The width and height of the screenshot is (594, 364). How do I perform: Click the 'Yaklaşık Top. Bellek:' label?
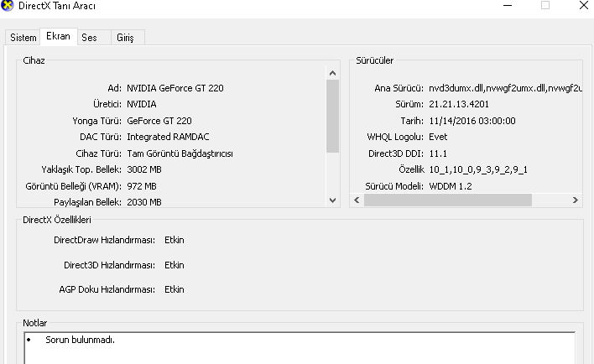point(81,169)
